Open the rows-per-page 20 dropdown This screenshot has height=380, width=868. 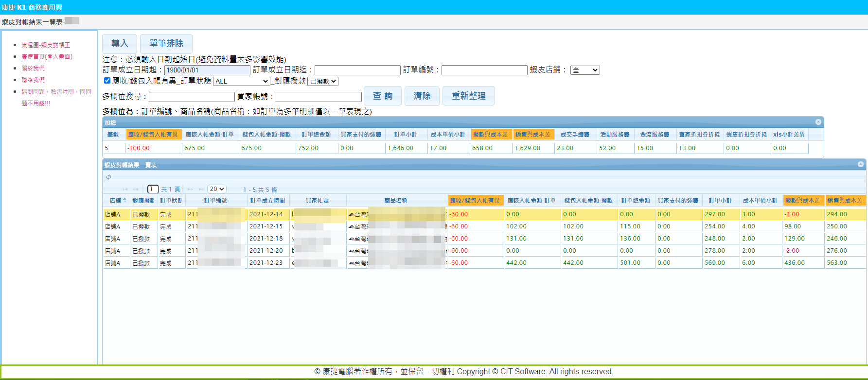click(217, 189)
